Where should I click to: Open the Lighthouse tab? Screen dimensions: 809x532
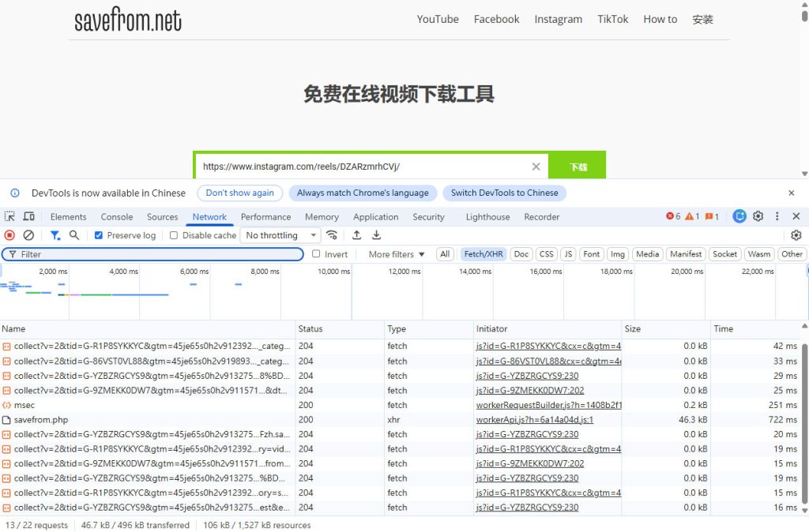(x=487, y=217)
